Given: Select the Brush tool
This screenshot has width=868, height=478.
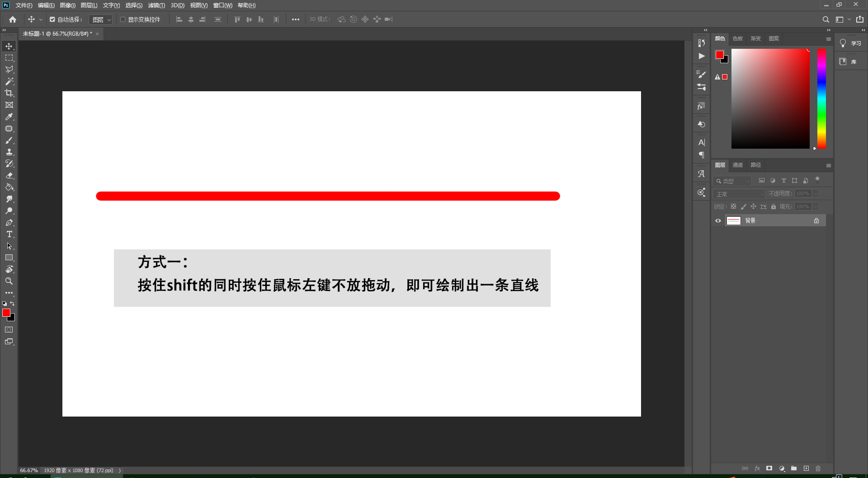Looking at the screenshot, I should tap(9, 140).
